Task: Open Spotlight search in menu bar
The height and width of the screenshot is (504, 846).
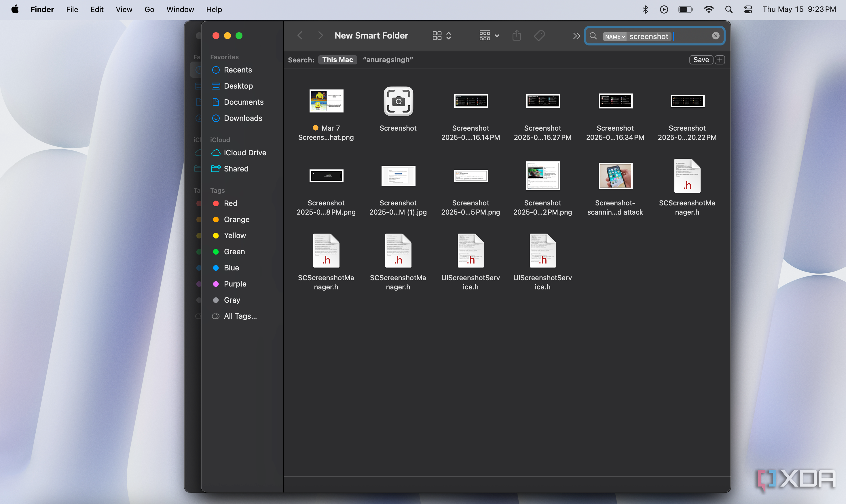Action: pyautogui.click(x=729, y=9)
